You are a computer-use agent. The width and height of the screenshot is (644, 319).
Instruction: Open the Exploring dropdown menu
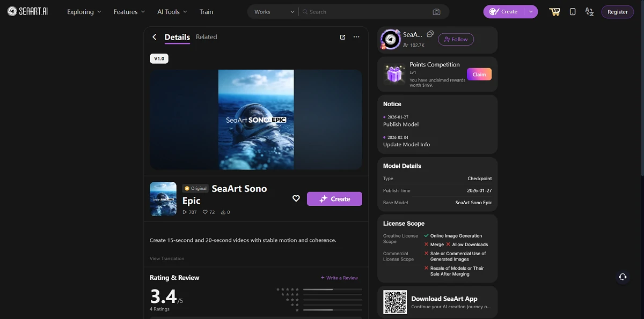[x=84, y=11]
